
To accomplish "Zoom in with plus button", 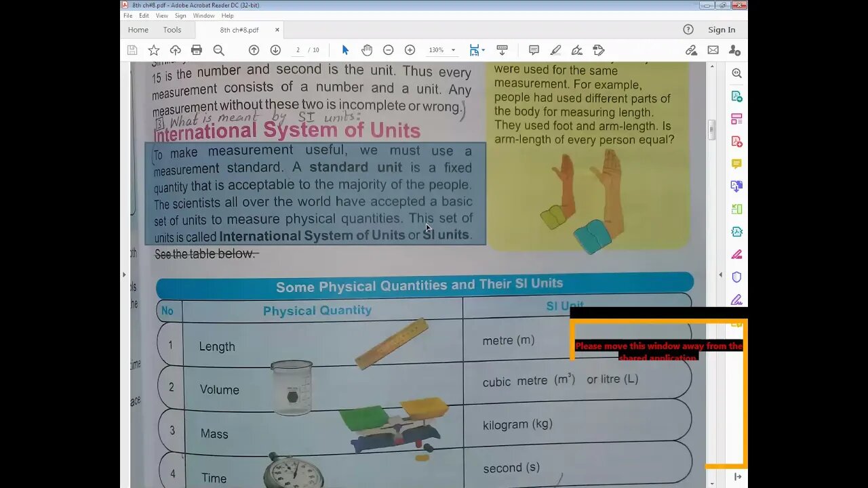I will click(x=410, y=50).
